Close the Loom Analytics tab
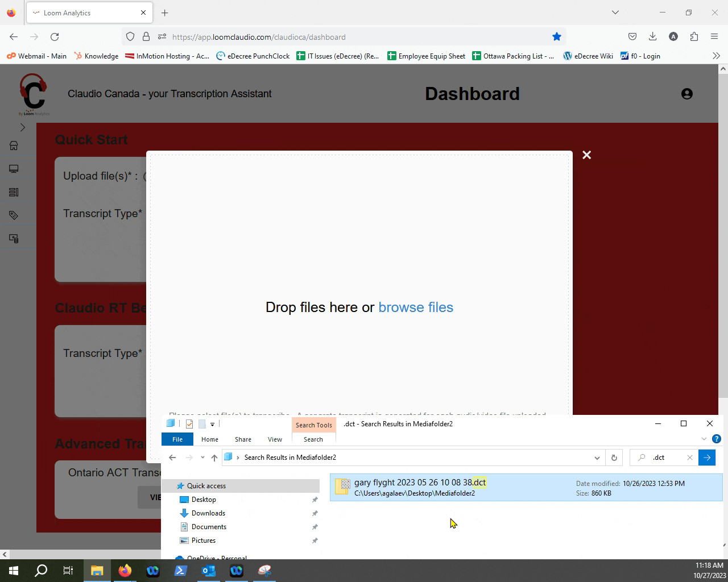Image resolution: width=728 pixels, height=582 pixels. coord(143,13)
